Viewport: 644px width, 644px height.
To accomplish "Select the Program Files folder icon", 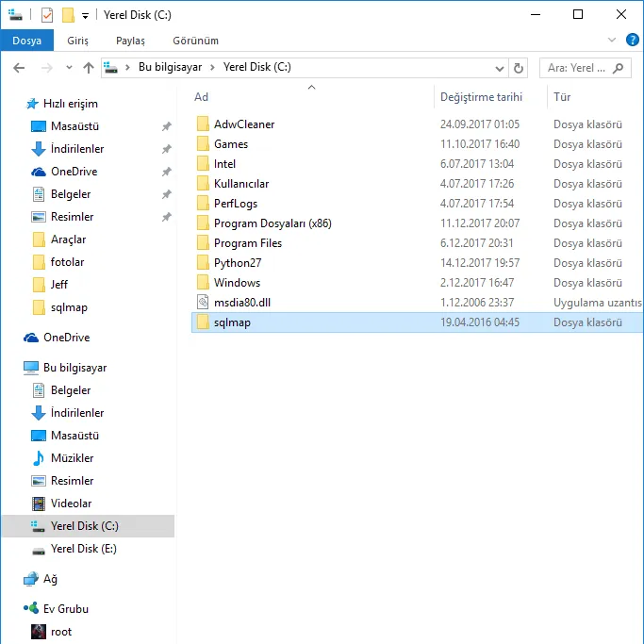I will tap(203, 242).
